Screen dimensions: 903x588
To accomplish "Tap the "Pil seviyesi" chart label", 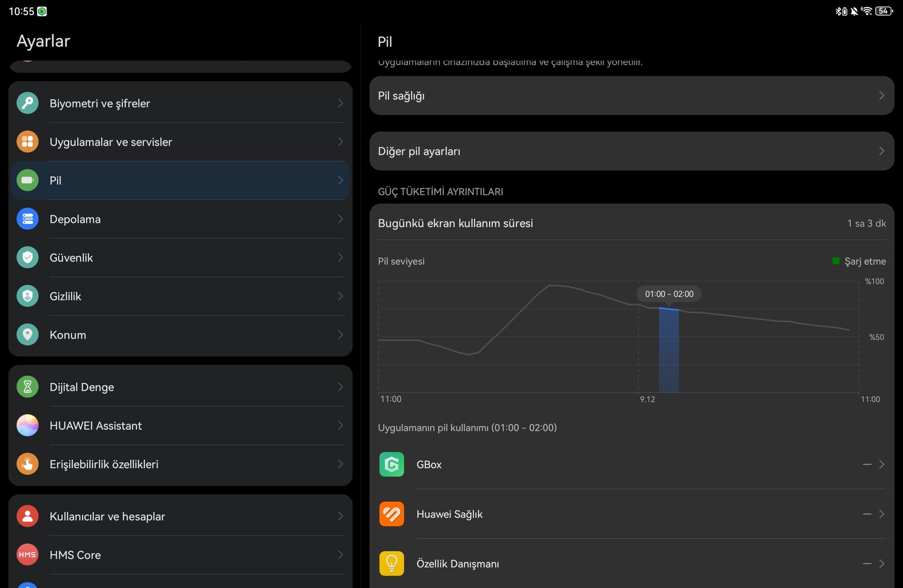I will click(401, 261).
